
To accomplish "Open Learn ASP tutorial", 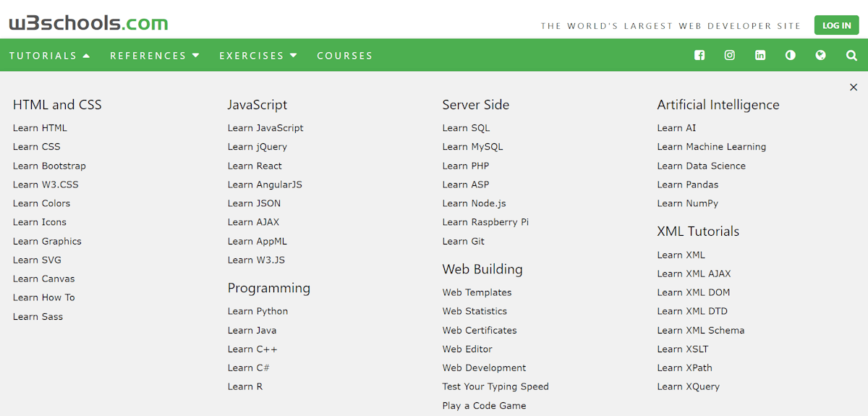I will pos(466,184).
